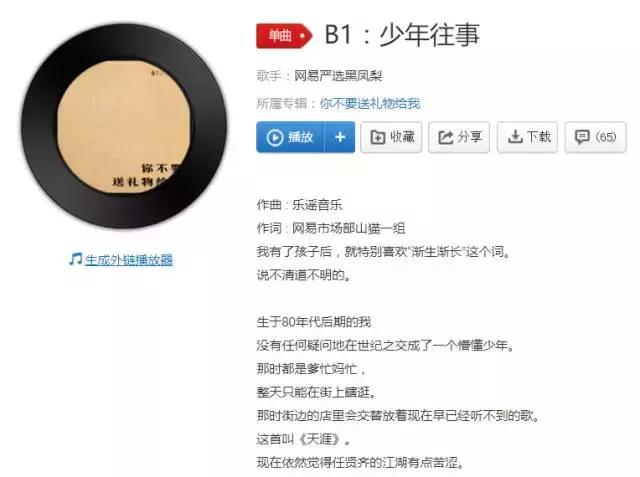Click 生成外链播放器 link
Image resolution: width=640 pixels, height=477 pixels.
pos(129,260)
